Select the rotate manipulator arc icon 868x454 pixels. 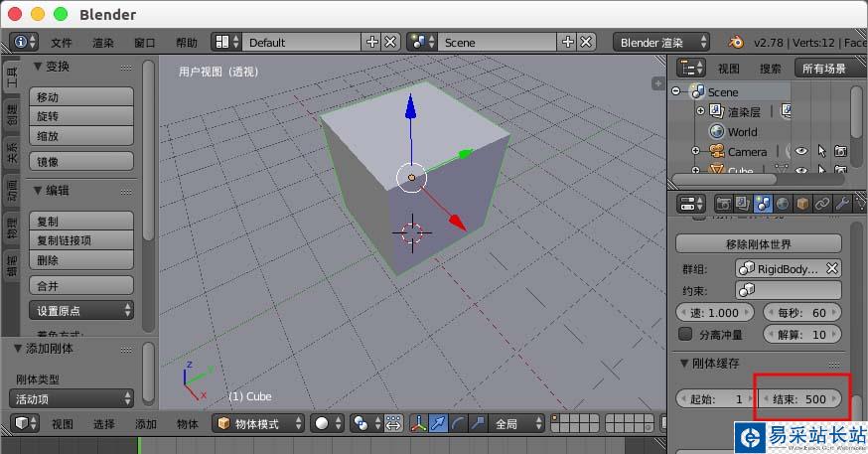(457, 423)
